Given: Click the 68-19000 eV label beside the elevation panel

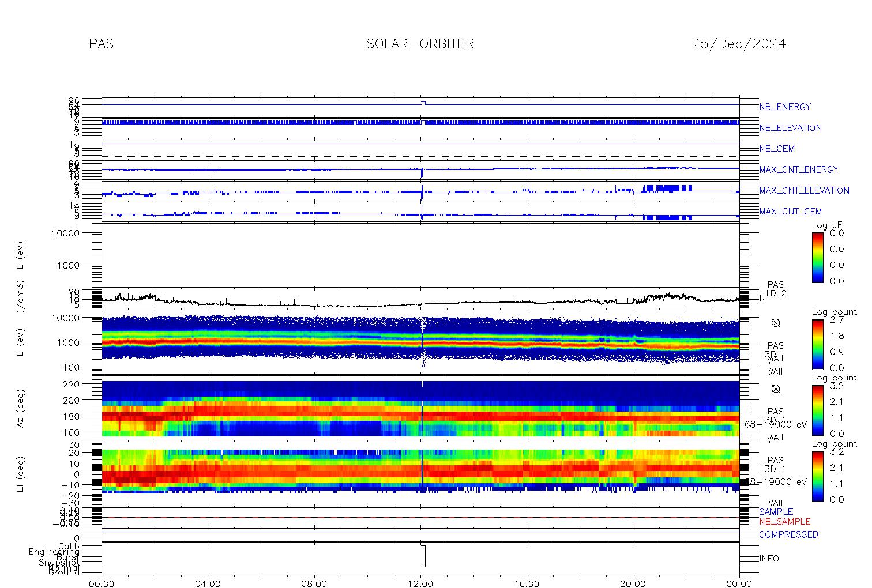Looking at the screenshot, I should pos(776,481).
